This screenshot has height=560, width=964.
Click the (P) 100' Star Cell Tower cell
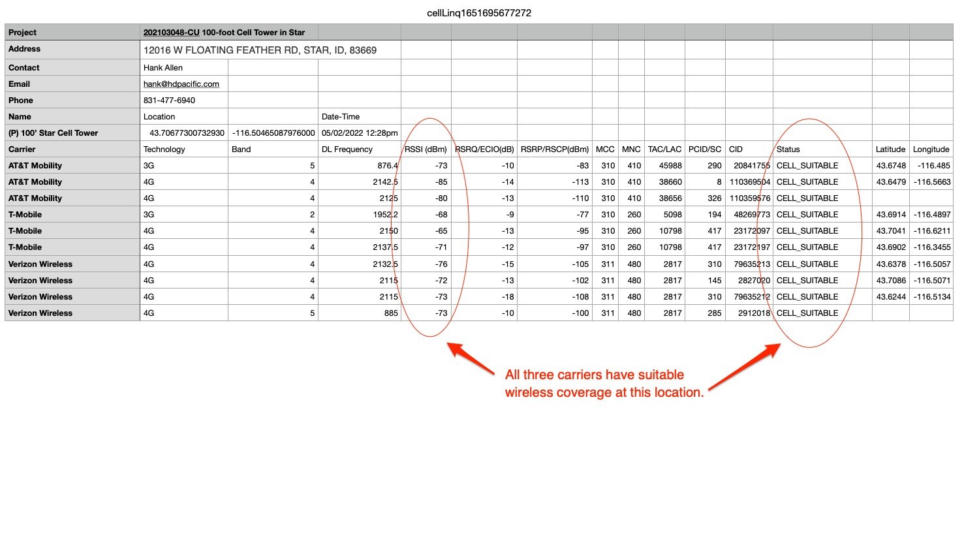click(x=72, y=132)
